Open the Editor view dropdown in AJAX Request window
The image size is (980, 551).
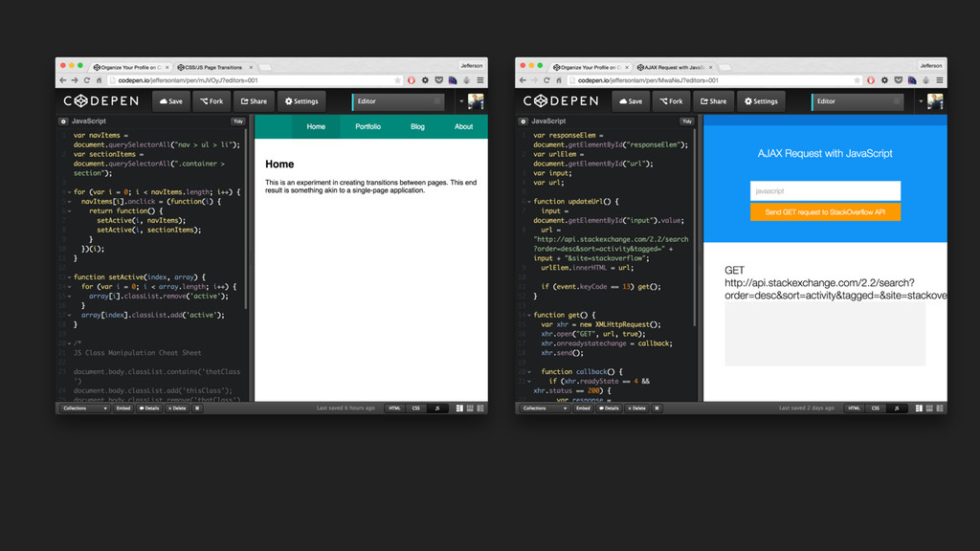click(x=857, y=101)
